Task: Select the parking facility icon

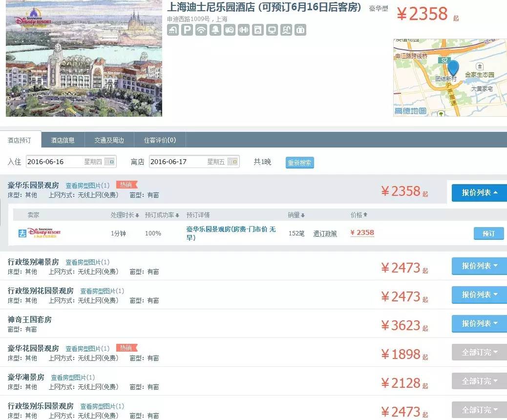Action: pyautogui.click(x=187, y=30)
